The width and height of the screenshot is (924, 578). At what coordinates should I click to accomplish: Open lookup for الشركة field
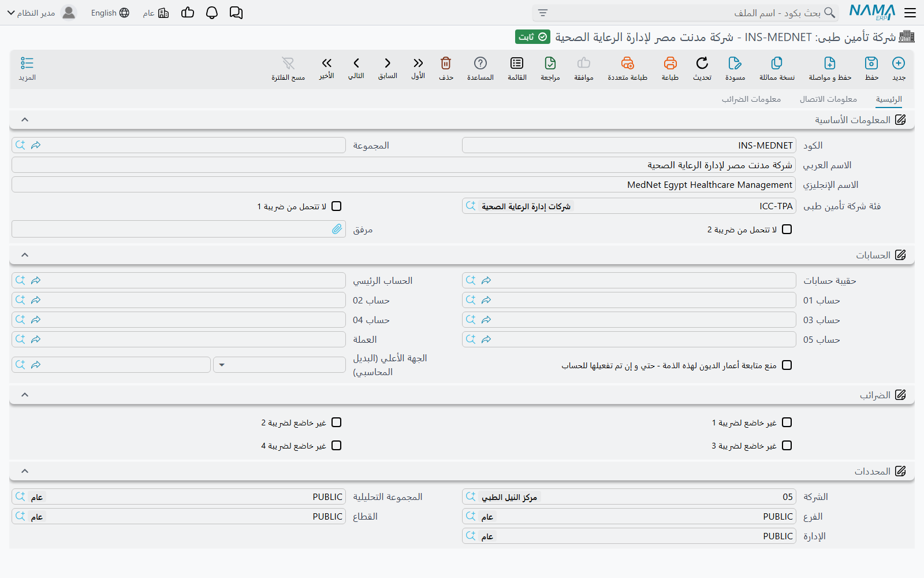click(471, 497)
